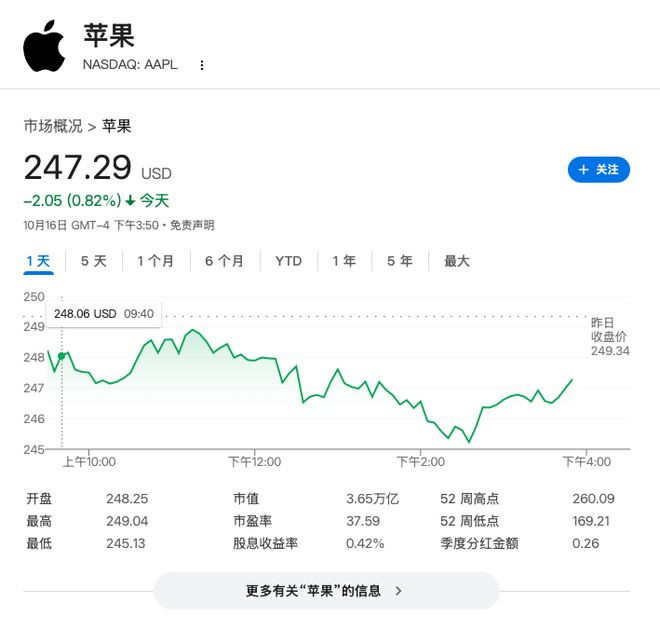
Task: Select the 最大 range tab
Action: tap(457, 261)
